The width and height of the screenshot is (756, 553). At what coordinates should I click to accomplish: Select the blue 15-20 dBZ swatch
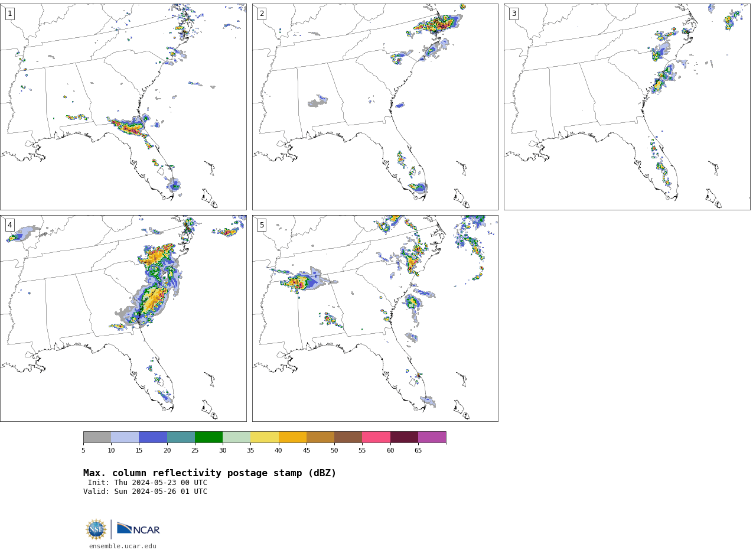pos(153,437)
